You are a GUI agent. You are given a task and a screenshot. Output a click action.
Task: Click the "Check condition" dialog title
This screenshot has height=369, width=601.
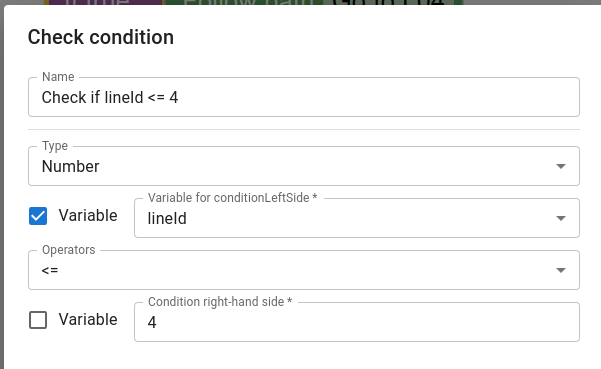coord(101,37)
